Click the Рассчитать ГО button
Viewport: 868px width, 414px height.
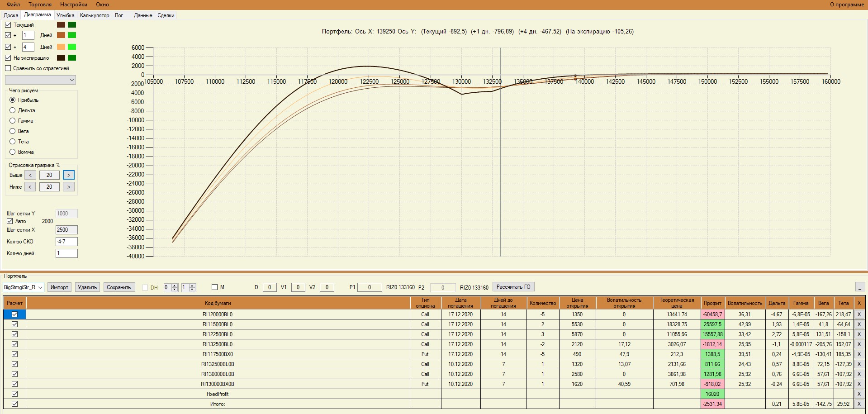pos(513,287)
